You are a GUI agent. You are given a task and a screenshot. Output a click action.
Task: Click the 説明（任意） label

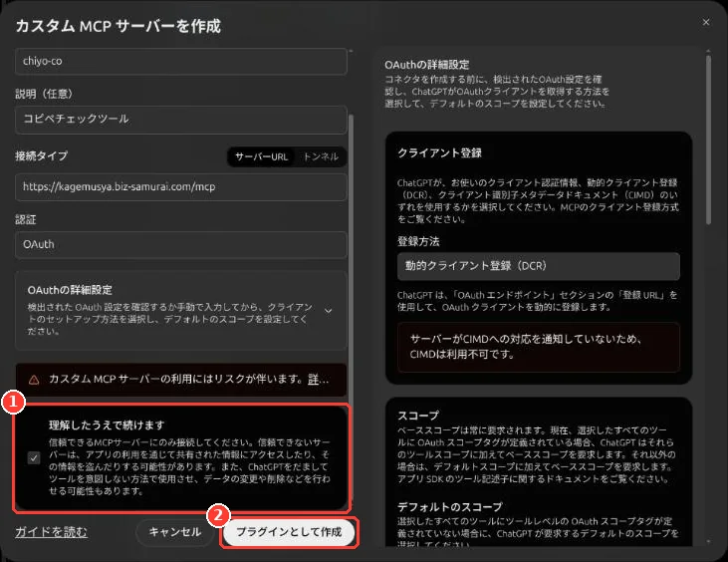[x=44, y=94]
